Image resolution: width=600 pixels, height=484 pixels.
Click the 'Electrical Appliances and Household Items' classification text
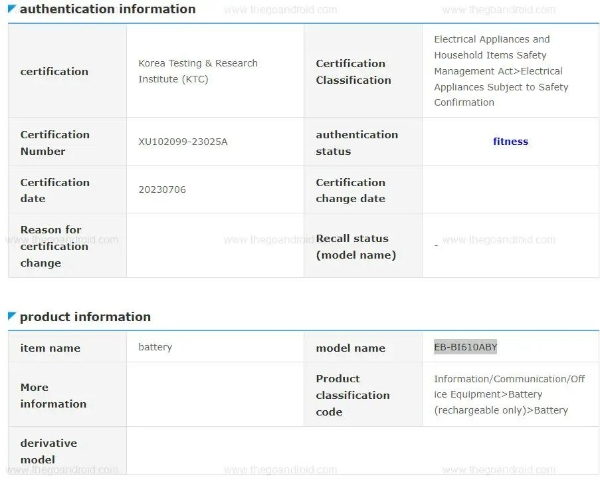[501, 71]
